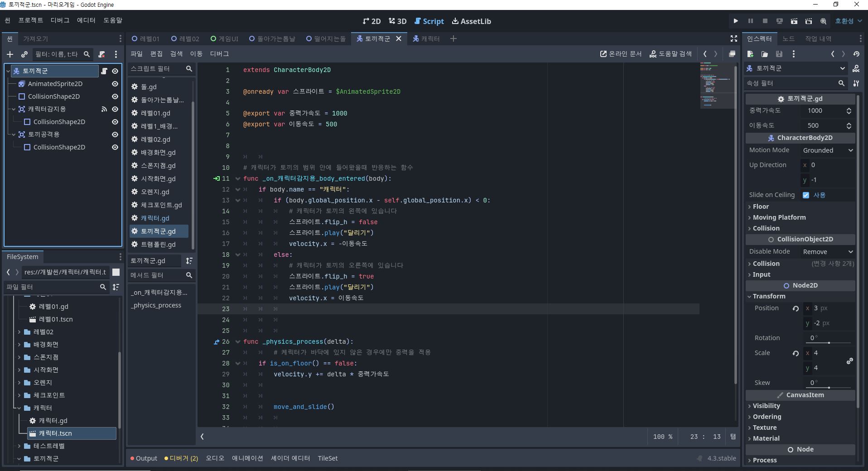Add a new node with plus icon

click(10, 54)
